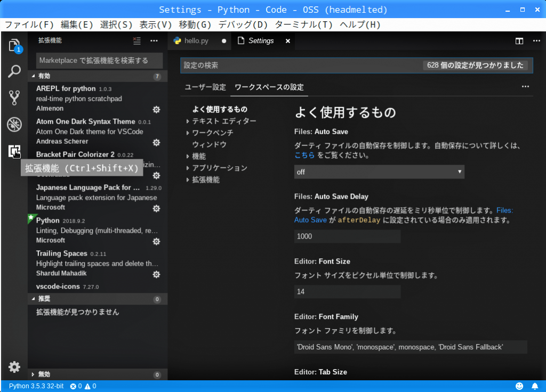Select ワークスペースの設定 tab

click(x=269, y=87)
